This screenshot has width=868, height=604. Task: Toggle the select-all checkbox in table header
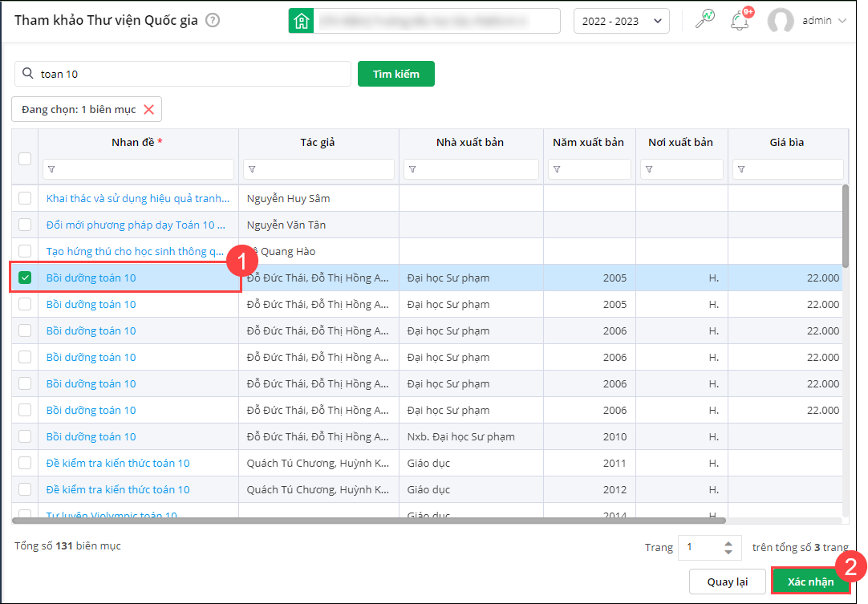(x=25, y=158)
